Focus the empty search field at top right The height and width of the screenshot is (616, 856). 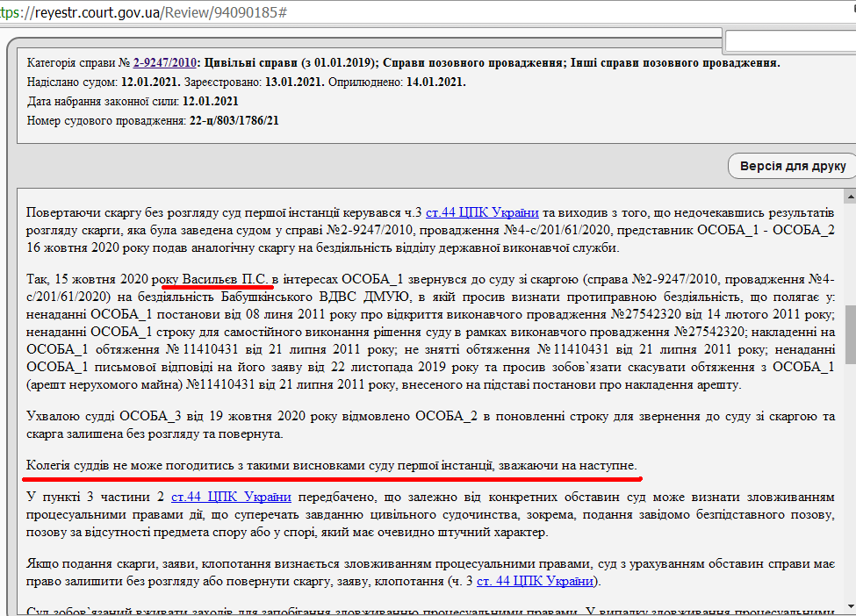pyautogui.click(x=788, y=41)
